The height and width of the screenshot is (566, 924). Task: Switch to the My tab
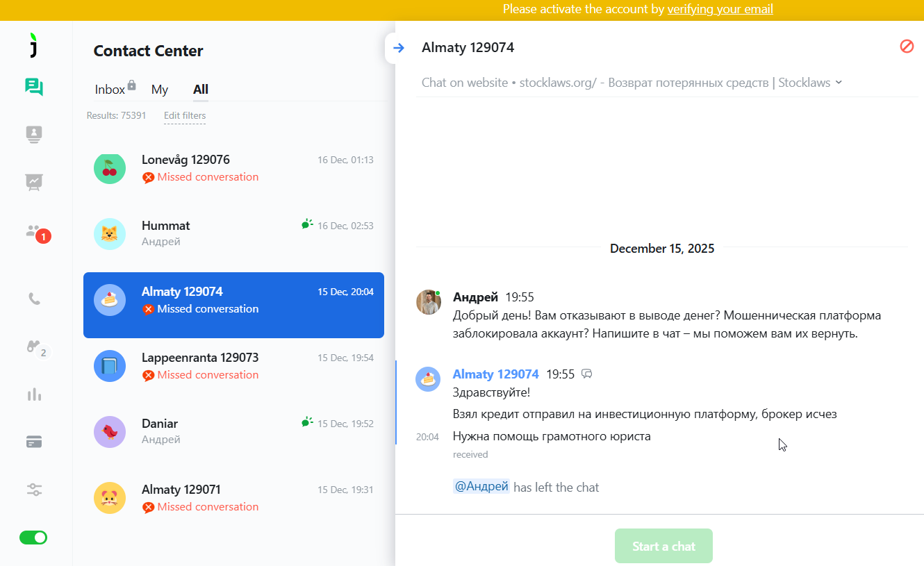tap(160, 90)
